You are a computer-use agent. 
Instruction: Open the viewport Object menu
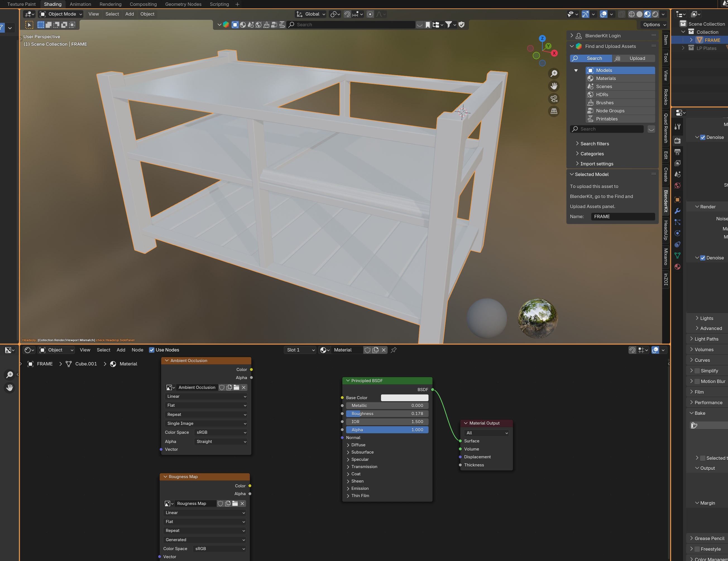(x=147, y=14)
